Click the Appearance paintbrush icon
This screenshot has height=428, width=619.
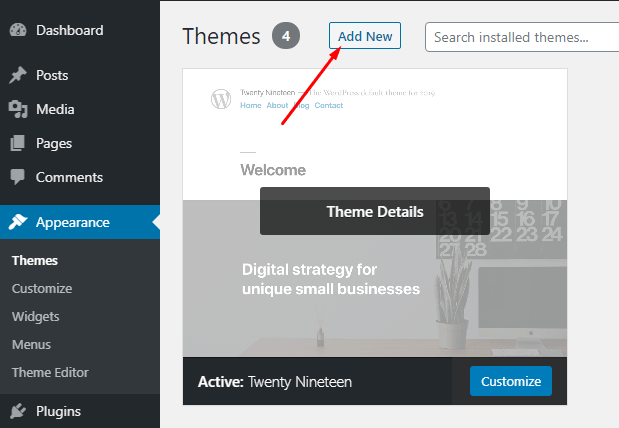(18, 222)
